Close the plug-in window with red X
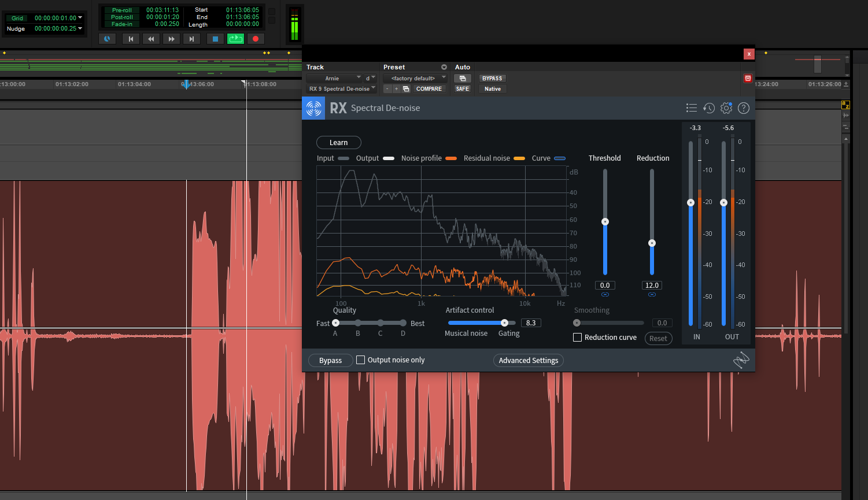Viewport: 868px width, 500px height. pyautogui.click(x=749, y=54)
